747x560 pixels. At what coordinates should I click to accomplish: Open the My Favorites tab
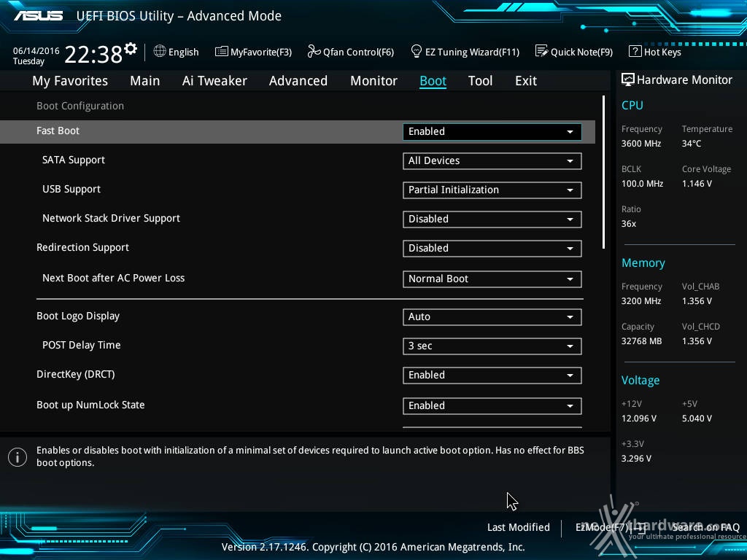[70, 81]
